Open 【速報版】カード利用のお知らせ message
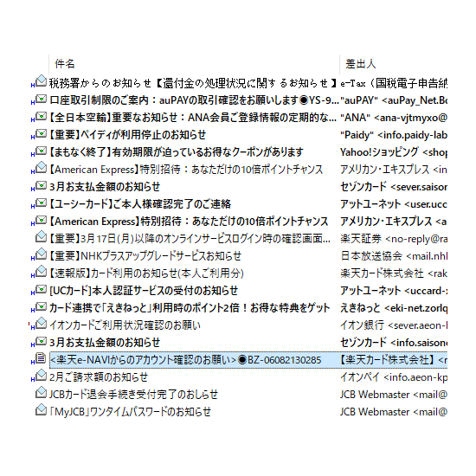 pos(239,273)
